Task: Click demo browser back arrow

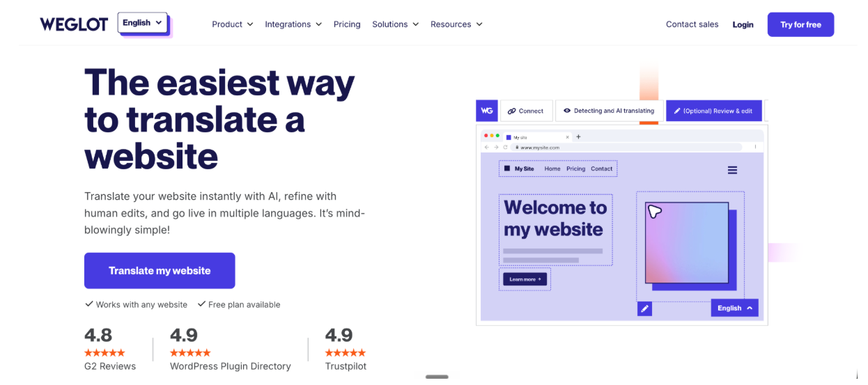Action: [x=486, y=148]
